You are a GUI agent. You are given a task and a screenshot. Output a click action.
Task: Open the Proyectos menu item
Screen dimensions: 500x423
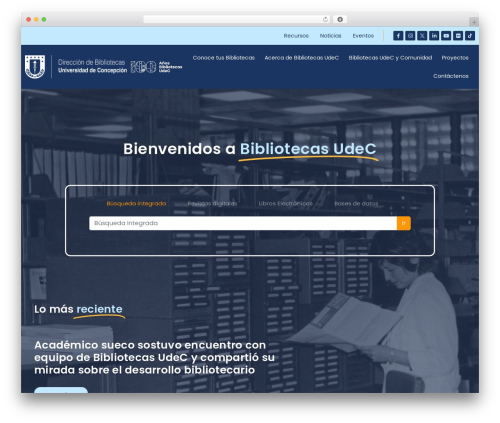tap(455, 58)
